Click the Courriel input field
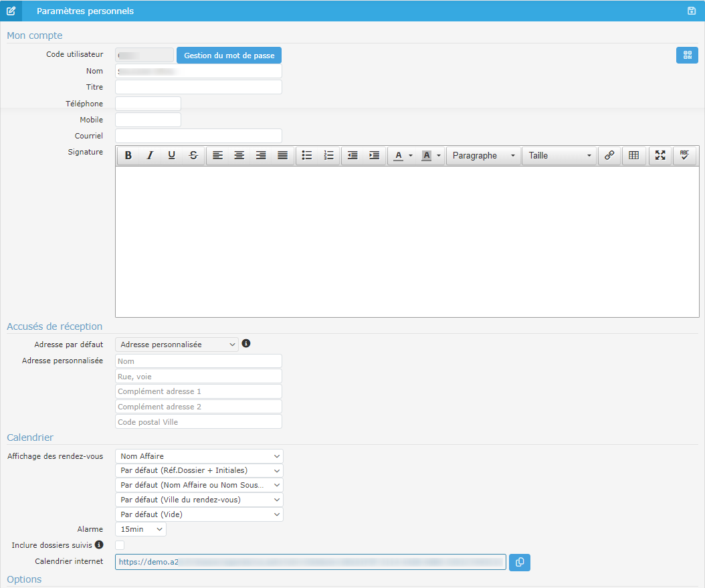705x588 pixels. point(199,136)
